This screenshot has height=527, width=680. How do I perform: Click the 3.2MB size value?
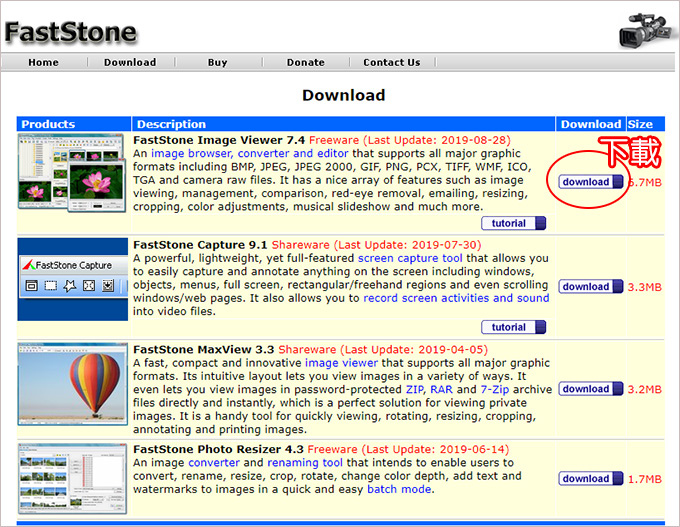(x=645, y=390)
